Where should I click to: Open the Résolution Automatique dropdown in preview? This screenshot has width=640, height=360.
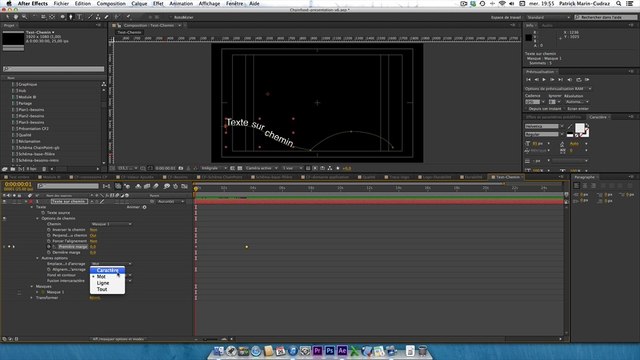pos(577,102)
